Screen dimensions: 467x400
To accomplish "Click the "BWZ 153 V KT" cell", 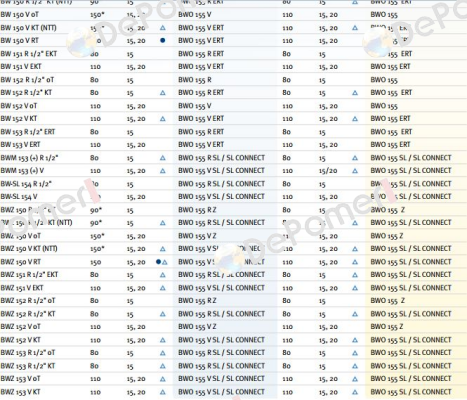I will pyautogui.click(x=20, y=392).
